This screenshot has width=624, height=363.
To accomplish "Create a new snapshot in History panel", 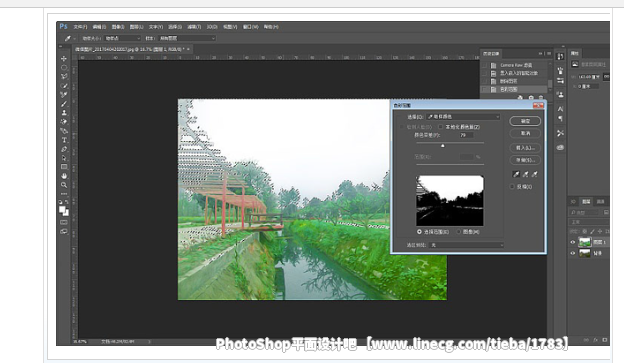I will click(x=531, y=97).
